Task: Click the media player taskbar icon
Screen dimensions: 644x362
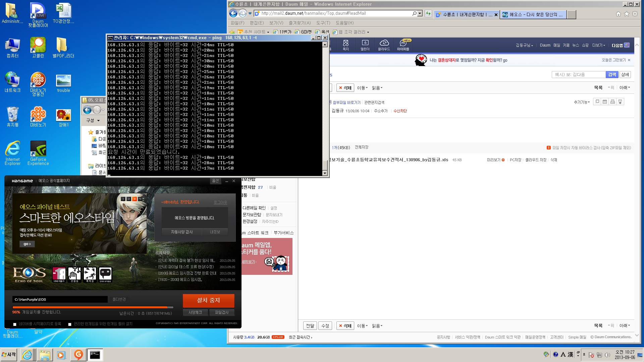Action: 61,355
